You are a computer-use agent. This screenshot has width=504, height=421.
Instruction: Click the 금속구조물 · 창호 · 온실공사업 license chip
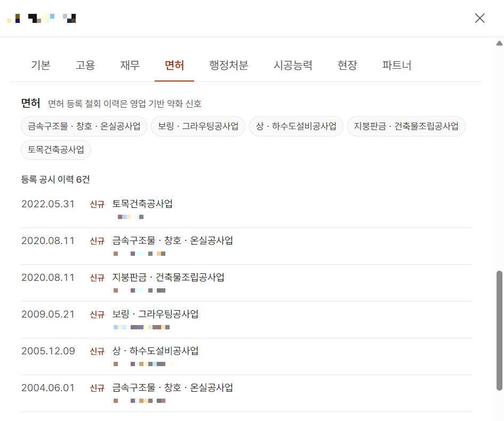click(x=84, y=126)
